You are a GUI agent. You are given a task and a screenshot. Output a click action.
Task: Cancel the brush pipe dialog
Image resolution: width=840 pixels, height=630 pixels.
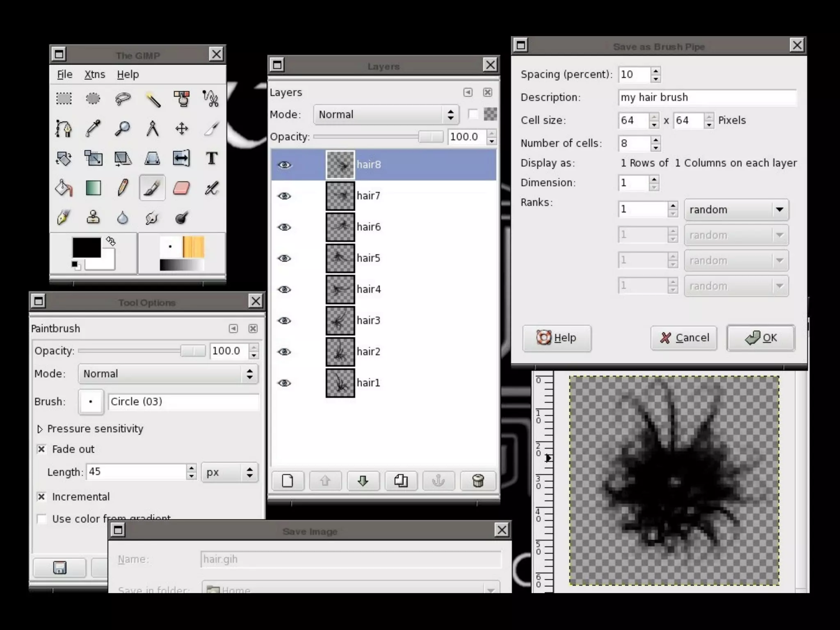[684, 338]
